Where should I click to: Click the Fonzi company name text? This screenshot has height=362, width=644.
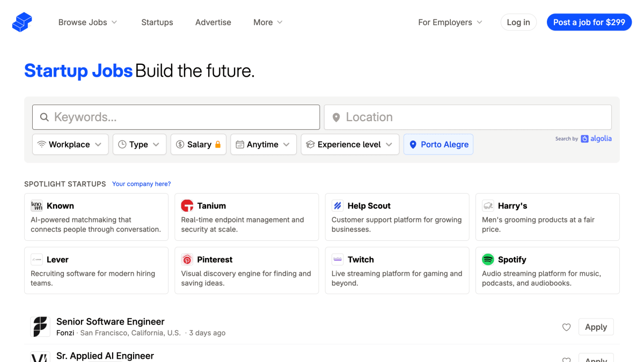click(x=65, y=333)
